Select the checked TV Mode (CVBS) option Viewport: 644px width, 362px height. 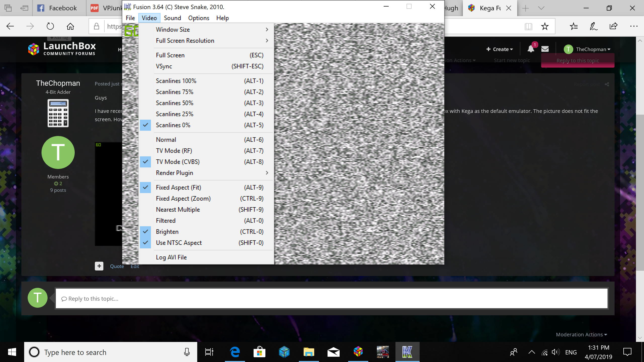coord(206,162)
